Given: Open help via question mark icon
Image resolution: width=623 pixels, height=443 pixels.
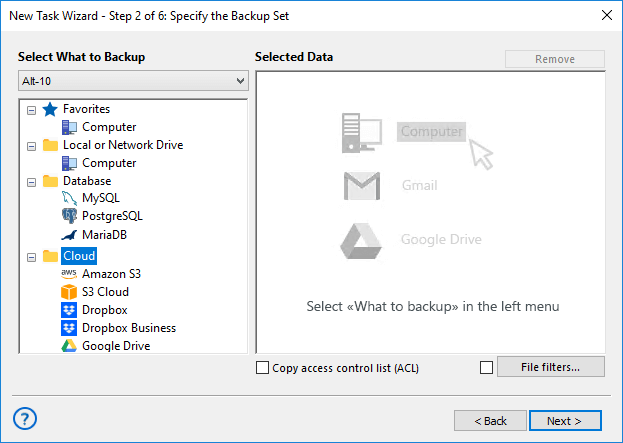Looking at the screenshot, I should pos(27,419).
